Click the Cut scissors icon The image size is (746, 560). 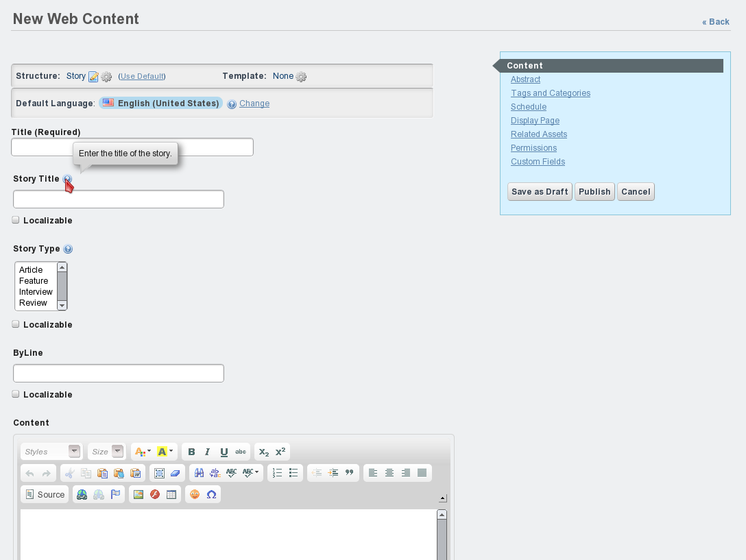pos(69,473)
